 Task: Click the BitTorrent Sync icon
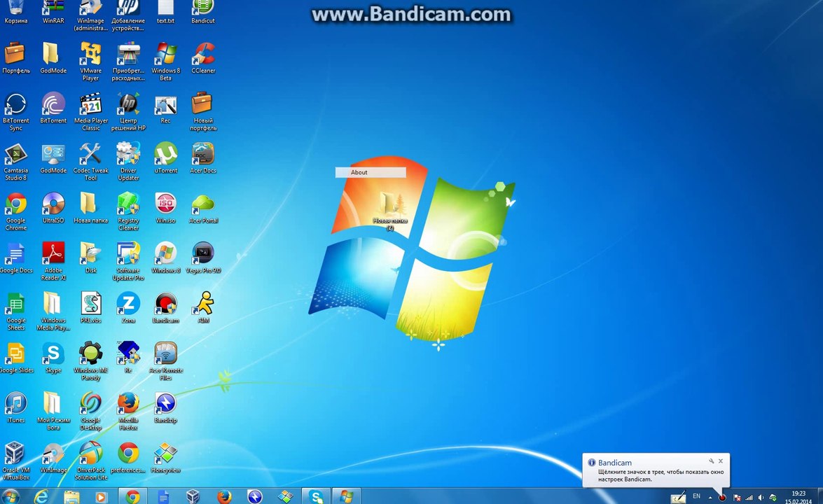coord(15,111)
